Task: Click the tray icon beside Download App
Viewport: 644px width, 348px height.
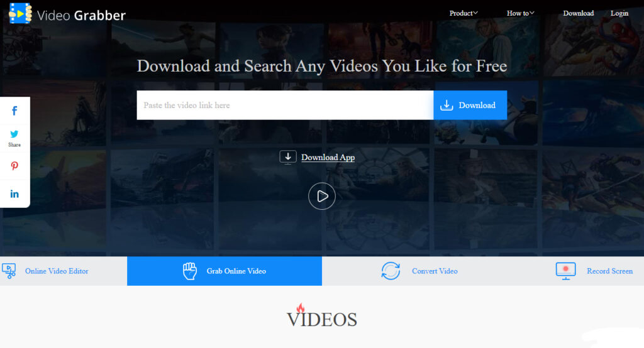Action: (288, 157)
